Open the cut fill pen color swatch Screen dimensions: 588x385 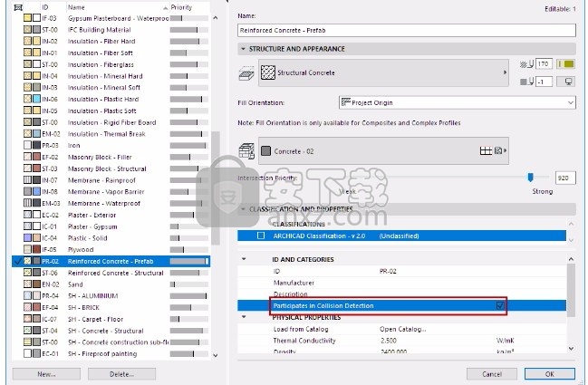(565, 64)
